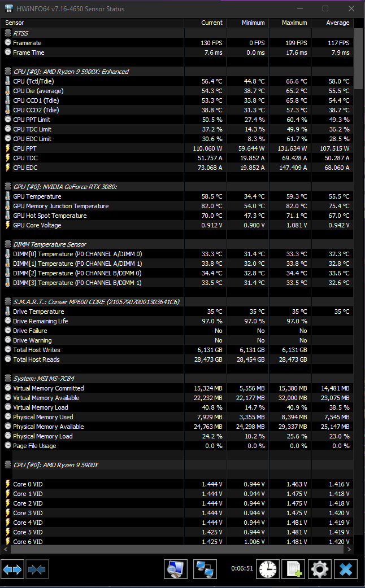
Task: Select the DIMM[3] Temperature row
Action: click(x=177, y=283)
